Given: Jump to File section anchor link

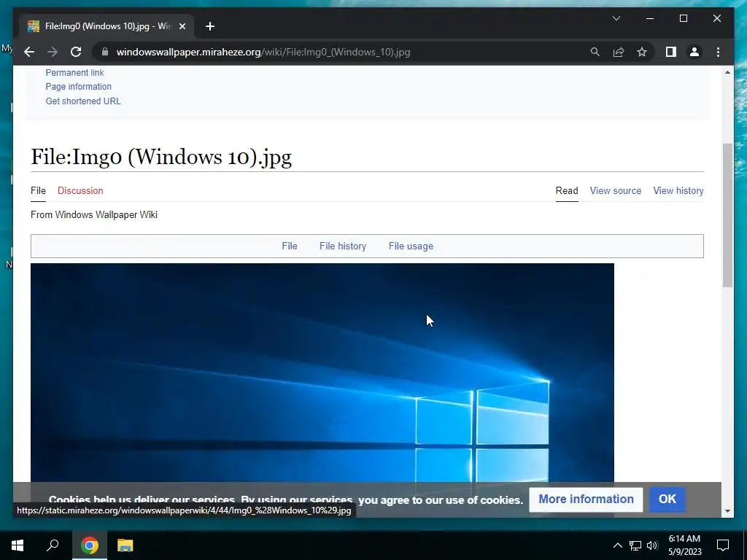Looking at the screenshot, I should tap(290, 246).
